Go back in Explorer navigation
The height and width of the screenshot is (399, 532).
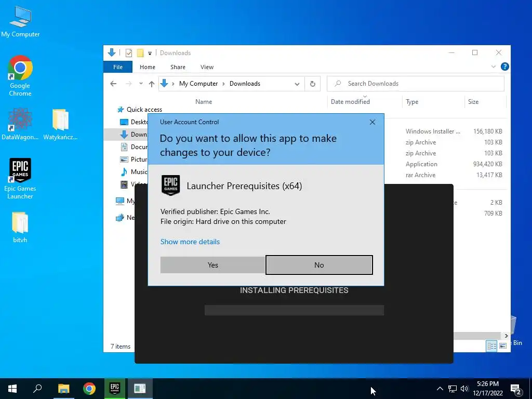pos(113,84)
